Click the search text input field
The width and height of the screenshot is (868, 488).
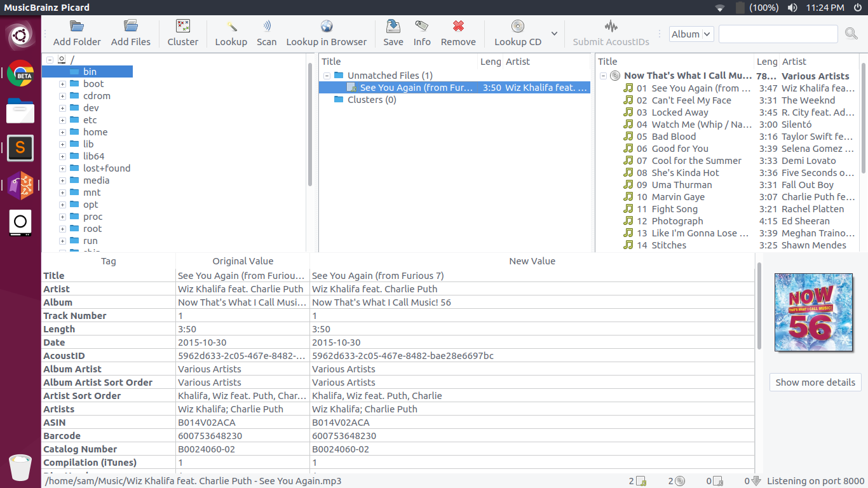(x=778, y=34)
